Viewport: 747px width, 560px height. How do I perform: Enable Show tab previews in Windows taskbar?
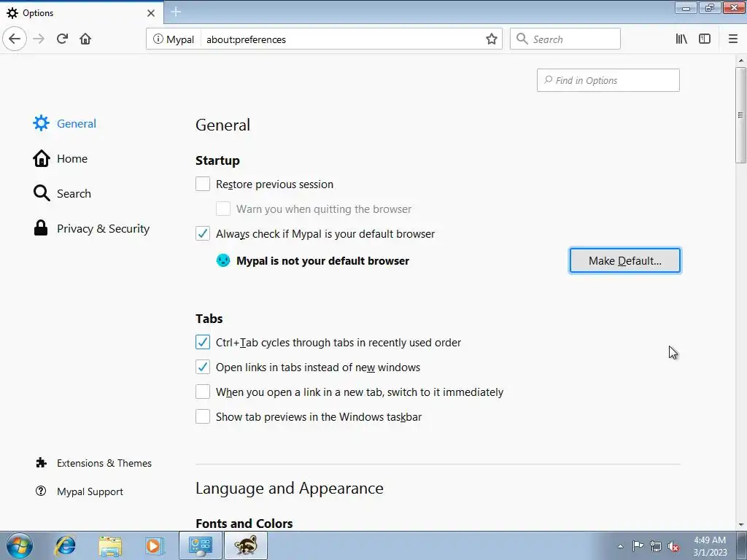[203, 416]
